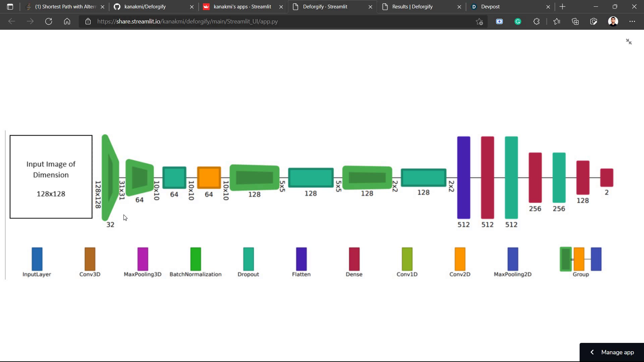View site information lock icon

pos(88,21)
